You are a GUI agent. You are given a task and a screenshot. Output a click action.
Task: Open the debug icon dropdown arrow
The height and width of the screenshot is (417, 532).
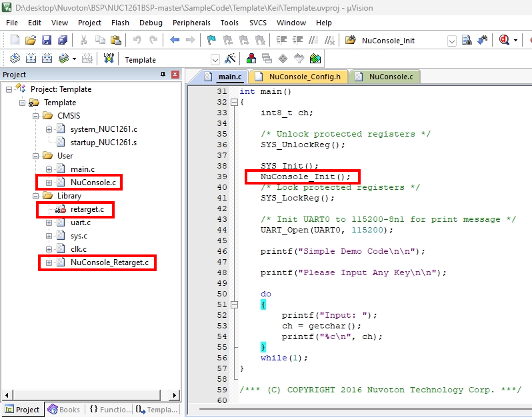515,40
